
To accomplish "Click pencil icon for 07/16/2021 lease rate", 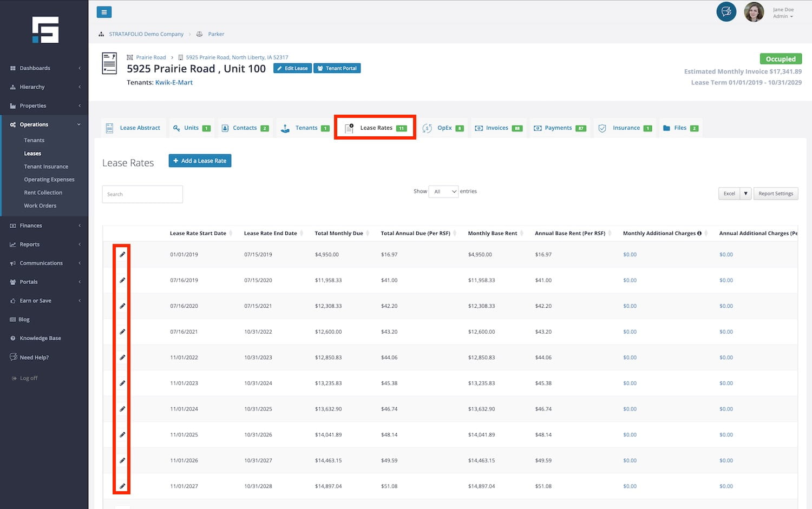I will [122, 332].
